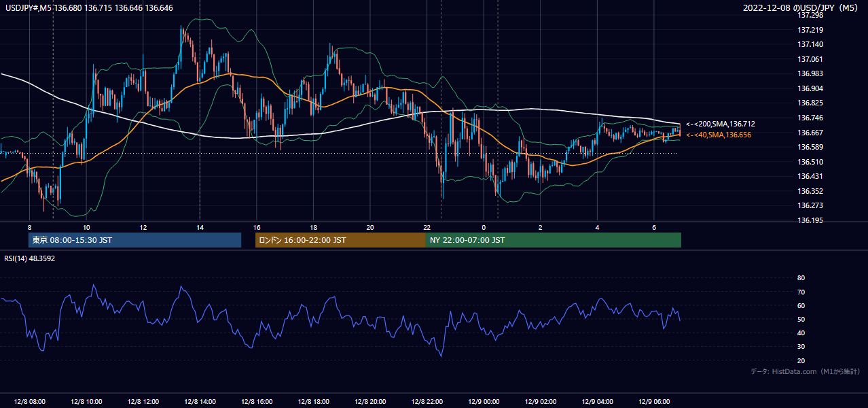Screen dimensions: 868x408
Task: Click the 200,SMA,136.712 label
Action: click(721, 124)
